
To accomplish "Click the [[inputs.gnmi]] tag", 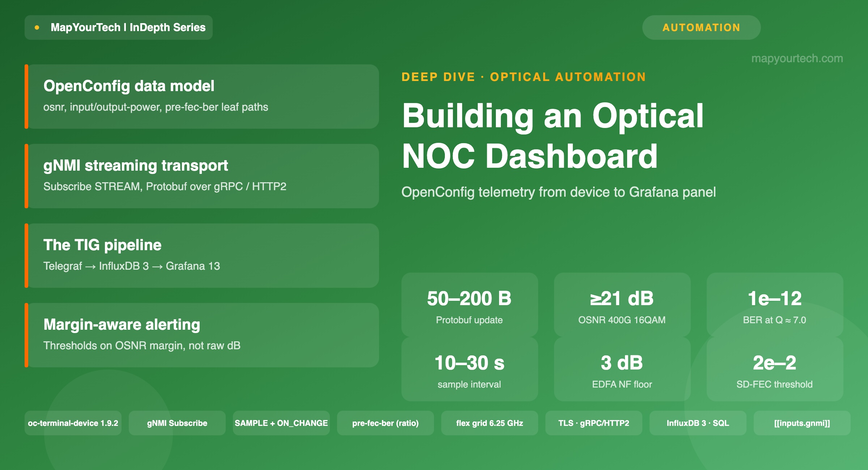I will pyautogui.click(x=802, y=423).
